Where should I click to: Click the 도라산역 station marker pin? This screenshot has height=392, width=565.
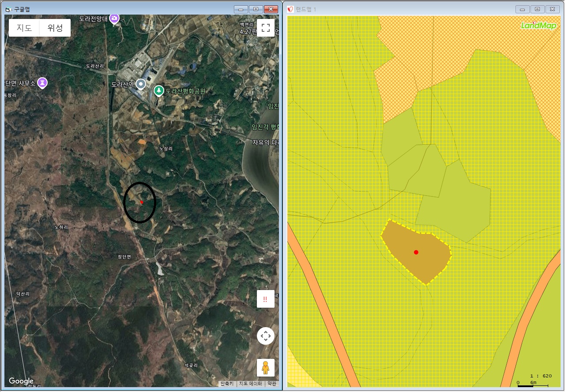pos(141,84)
